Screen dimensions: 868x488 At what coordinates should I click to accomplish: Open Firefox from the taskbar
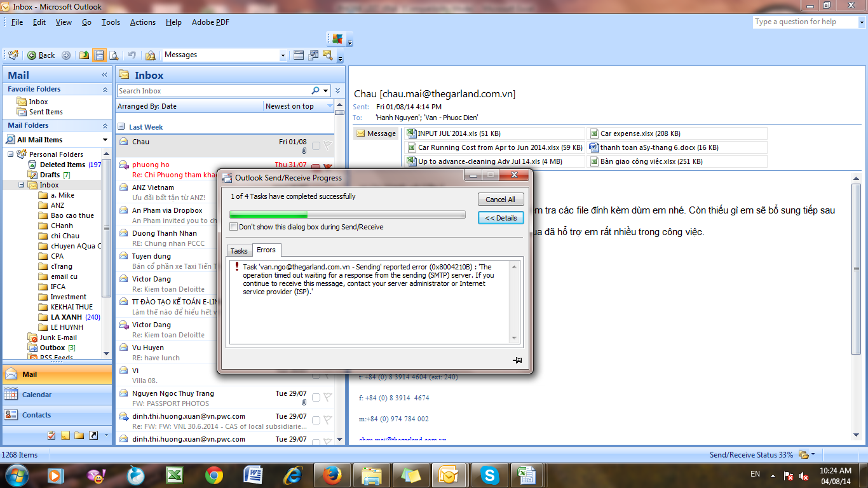coord(332,475)
